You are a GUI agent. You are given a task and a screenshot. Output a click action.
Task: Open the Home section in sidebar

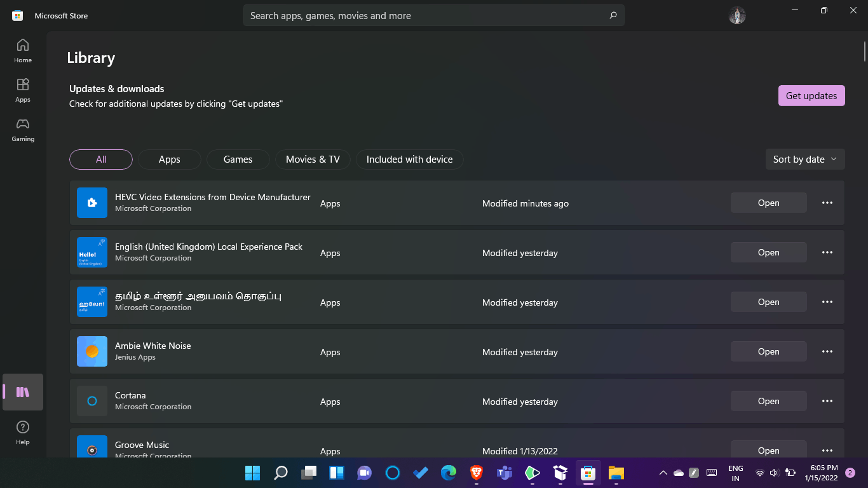[x=23, y=51]
